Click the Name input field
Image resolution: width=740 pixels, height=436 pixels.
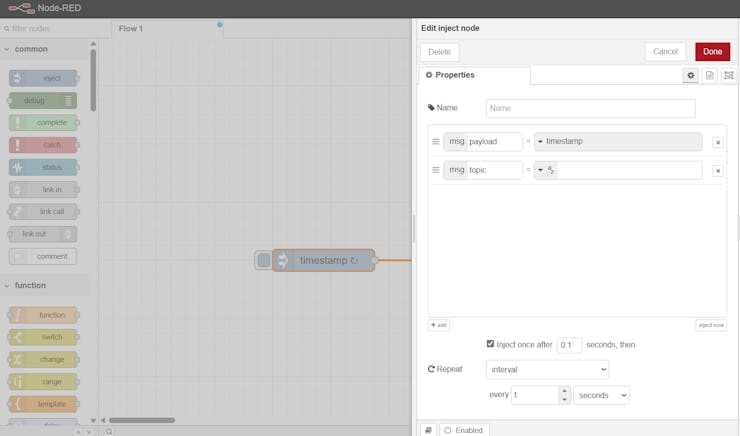(x=590, y=108)
